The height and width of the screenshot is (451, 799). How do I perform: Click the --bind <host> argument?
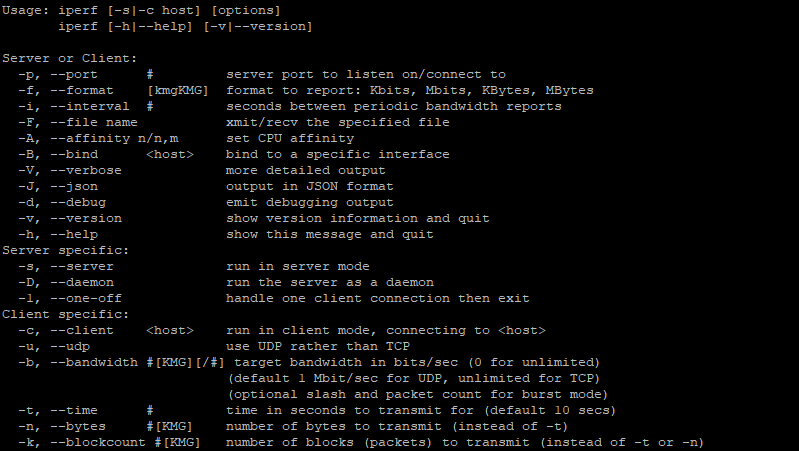[170, 154]
